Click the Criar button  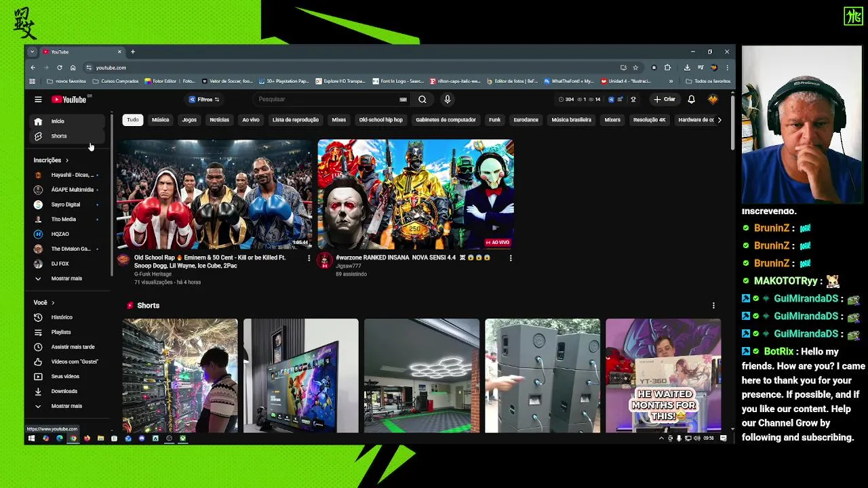[664, 100]
